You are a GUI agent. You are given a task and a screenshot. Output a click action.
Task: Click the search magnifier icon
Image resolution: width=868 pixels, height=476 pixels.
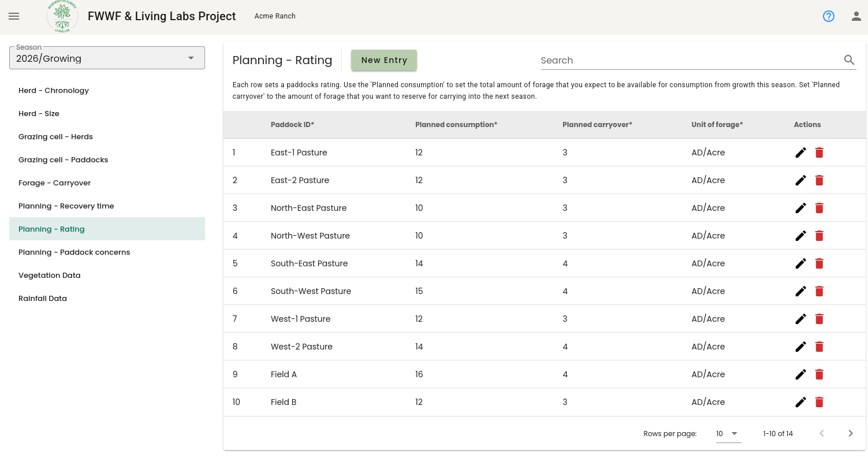click(849, 60)
